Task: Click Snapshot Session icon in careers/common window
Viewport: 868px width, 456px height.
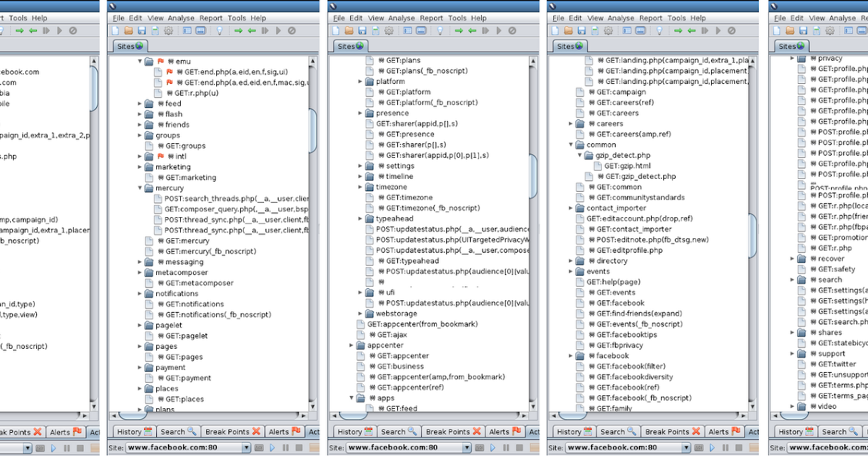Action: click(x=595, y=30)
